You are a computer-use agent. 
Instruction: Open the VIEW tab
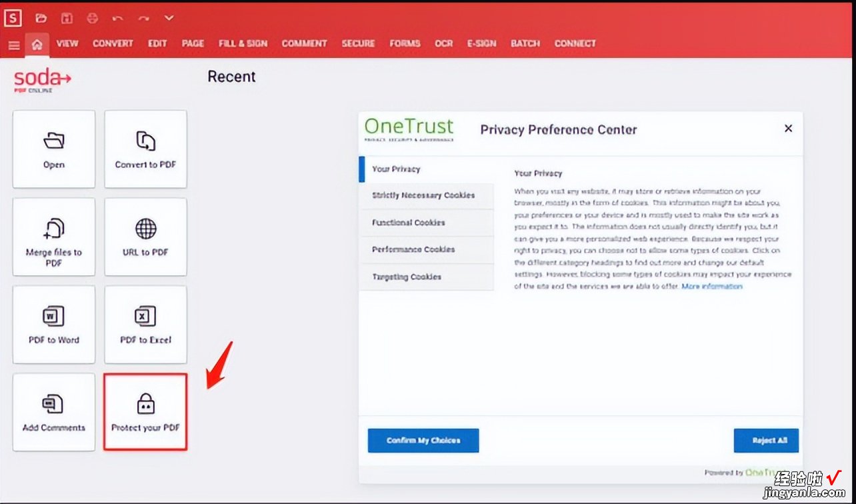click(x=67, y=43)
